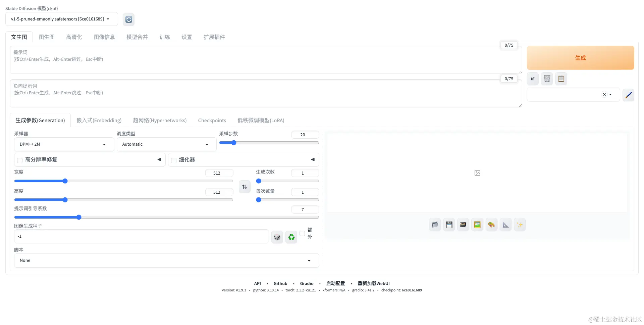
Task: Click the zip archive icon below the preview
Action: pyautogui.click(x=463, y=225)
